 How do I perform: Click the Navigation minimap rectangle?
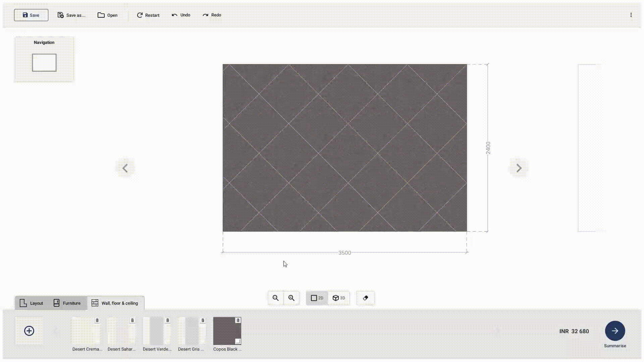coord(44,62)
